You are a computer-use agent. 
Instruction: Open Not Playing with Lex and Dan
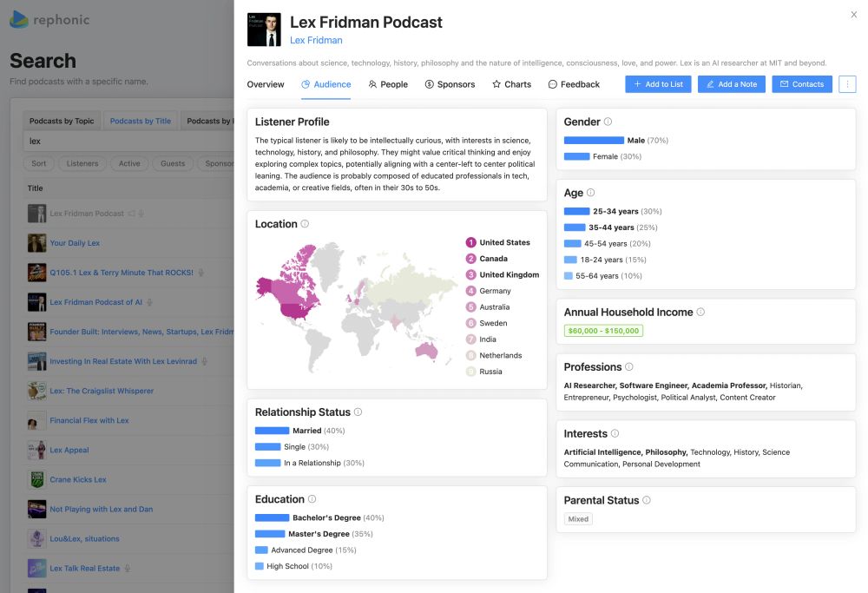click(102, 510)
